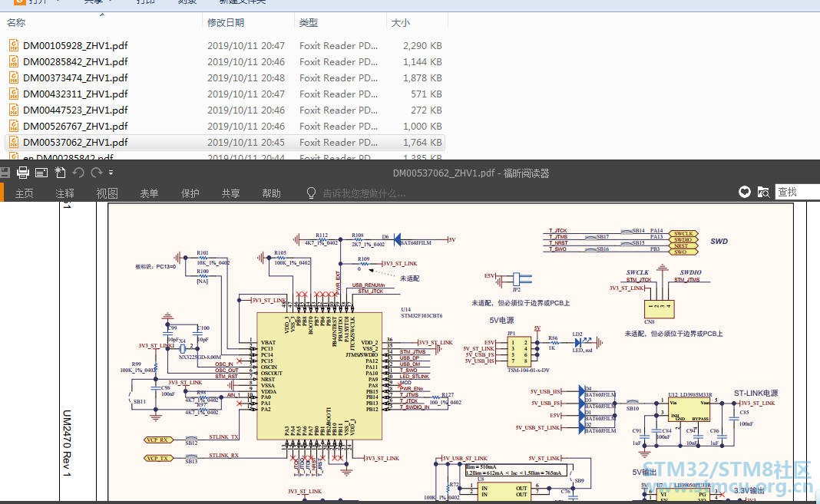
Task: Click the email document icon in quick access toolbar
Action: (41, 173)
